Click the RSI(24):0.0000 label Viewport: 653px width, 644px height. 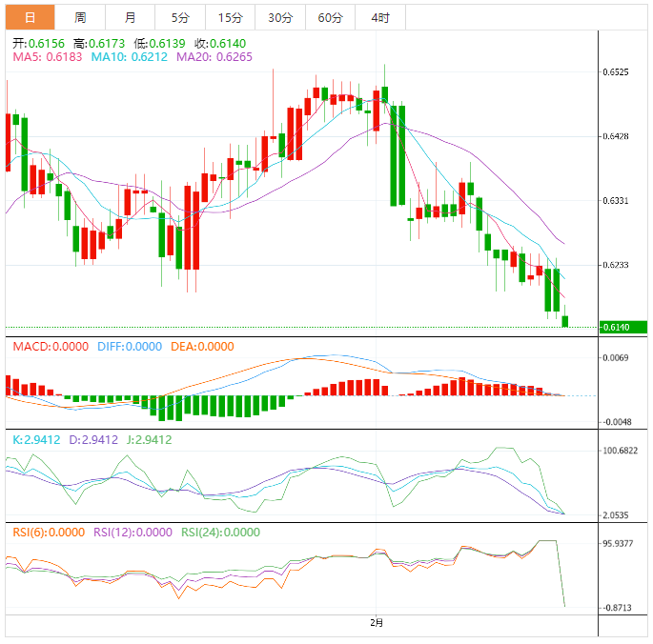point(220,532)
